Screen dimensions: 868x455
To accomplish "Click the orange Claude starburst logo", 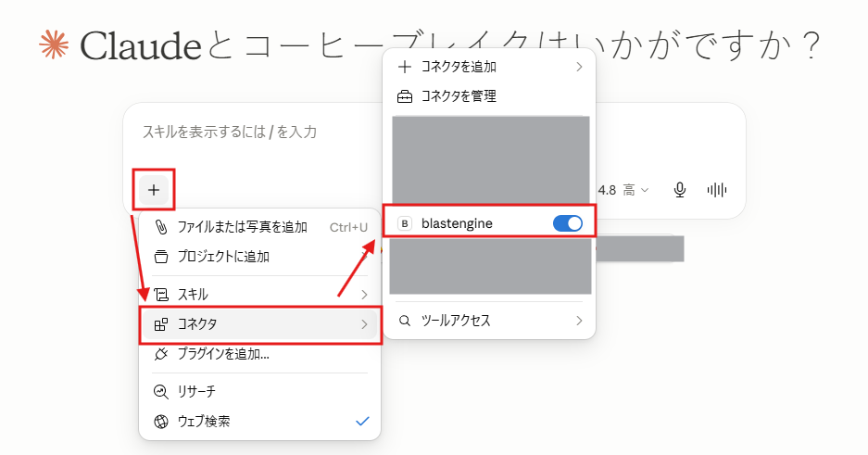I will (x=55, y=45).
